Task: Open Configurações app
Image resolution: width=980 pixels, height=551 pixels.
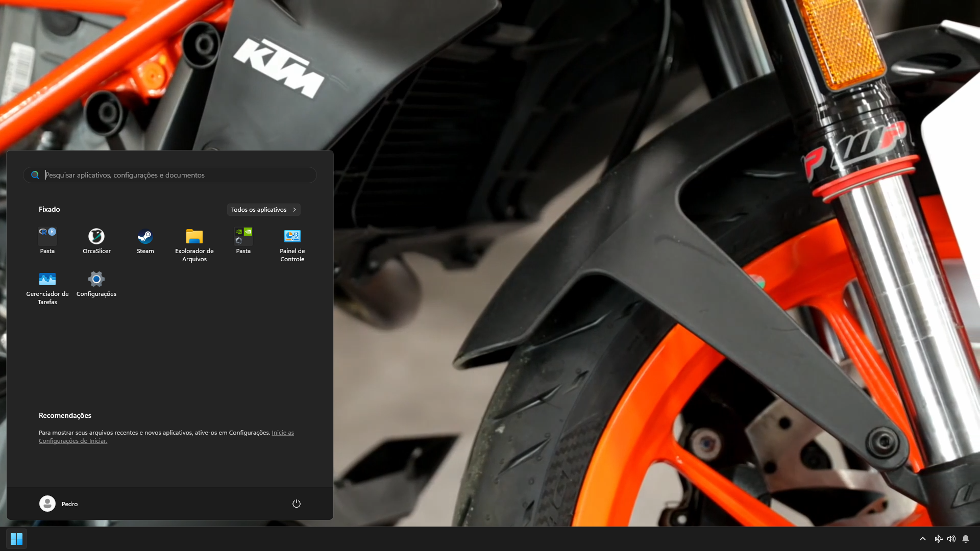Action: (x=96, y=284)
